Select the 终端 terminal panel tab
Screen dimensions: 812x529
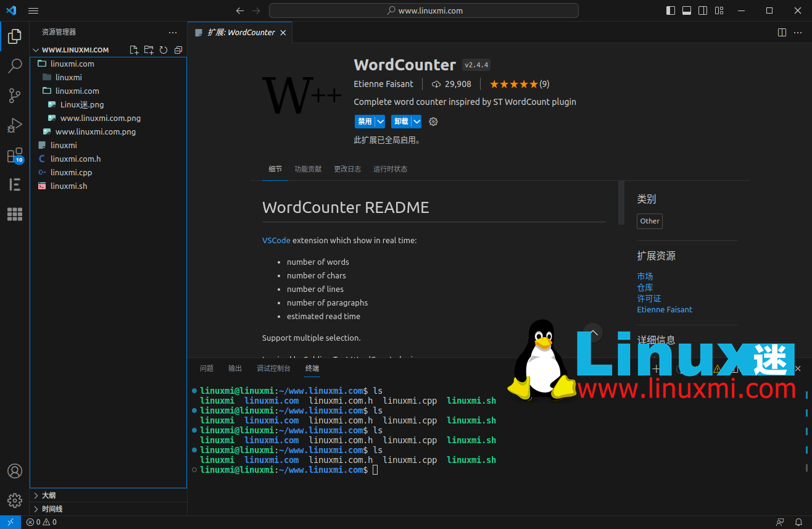[312, 369]
